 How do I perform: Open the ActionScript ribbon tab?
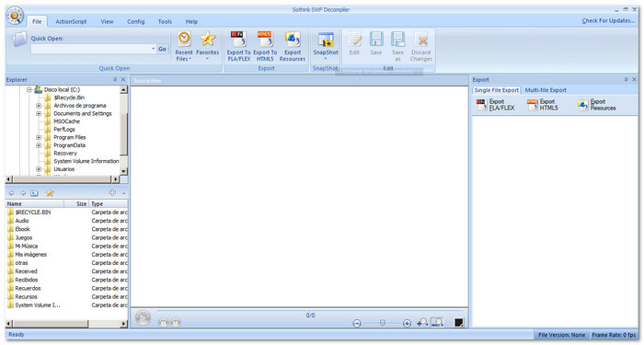[71, 21]
